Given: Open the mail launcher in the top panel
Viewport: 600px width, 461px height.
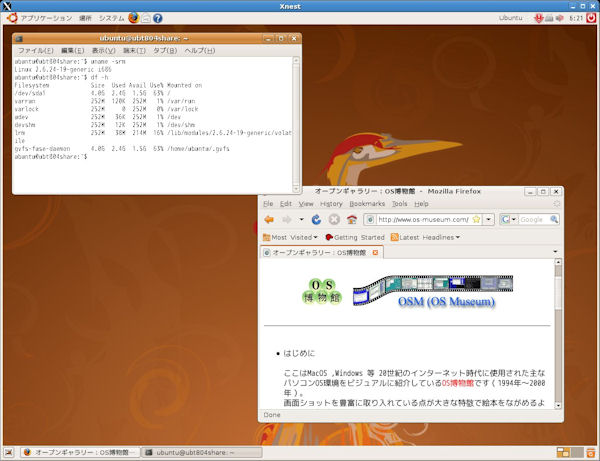Looking at the screenshot, I should (146, 18).
